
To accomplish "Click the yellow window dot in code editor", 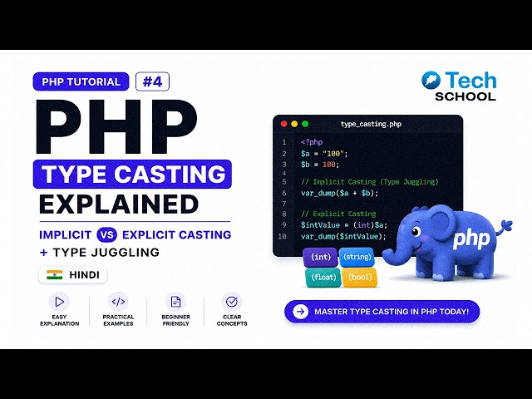I will (x=294, y=124).
